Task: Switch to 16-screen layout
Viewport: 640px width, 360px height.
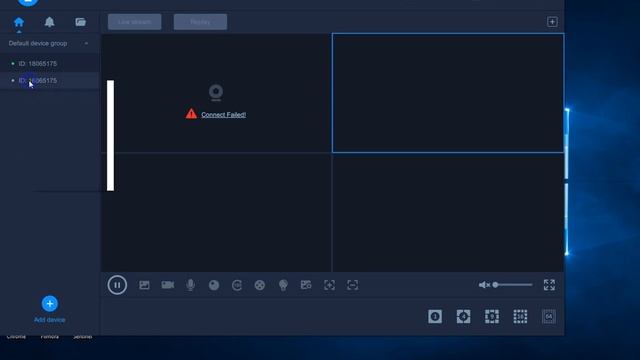Action: (x=520, y=316)
